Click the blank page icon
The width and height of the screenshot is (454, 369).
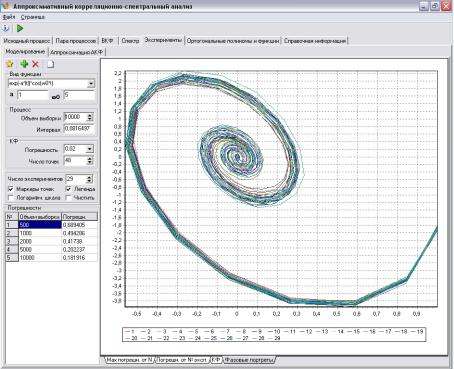[51, 64]
